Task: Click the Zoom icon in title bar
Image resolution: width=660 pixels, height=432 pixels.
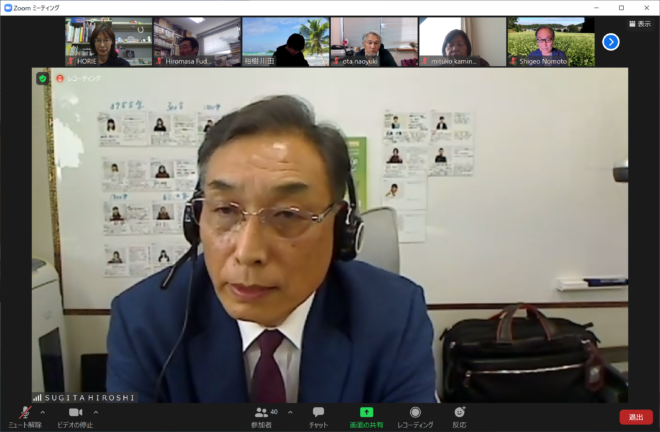Action: point(8,7)
